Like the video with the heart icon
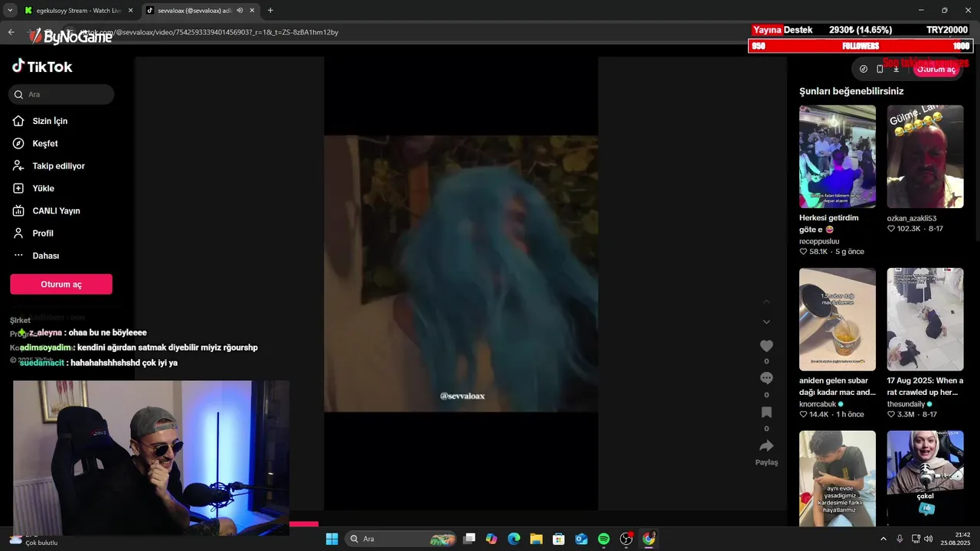Image resolution: width=980 pixels, height=551 pixels. coord(766,346)
